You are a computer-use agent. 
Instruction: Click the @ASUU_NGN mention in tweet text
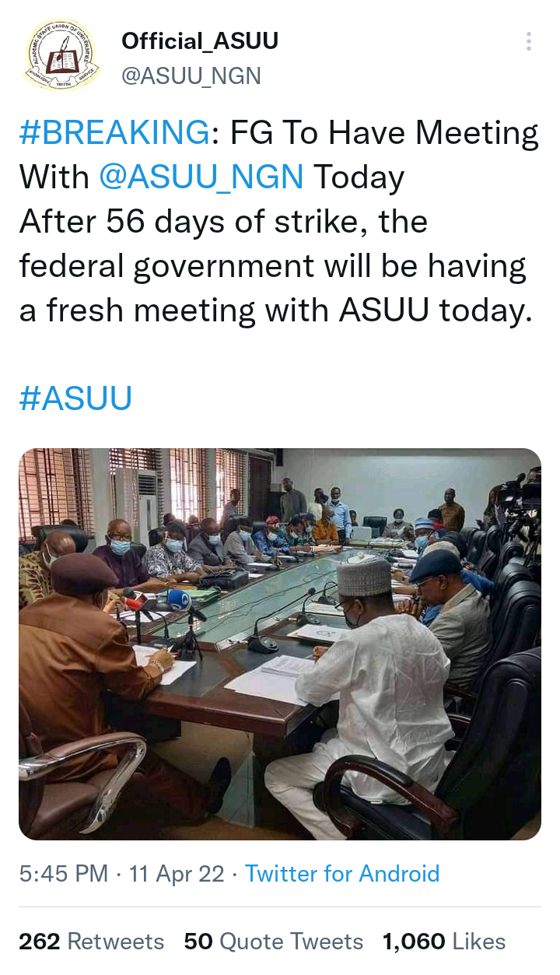(x=201, y=177)
